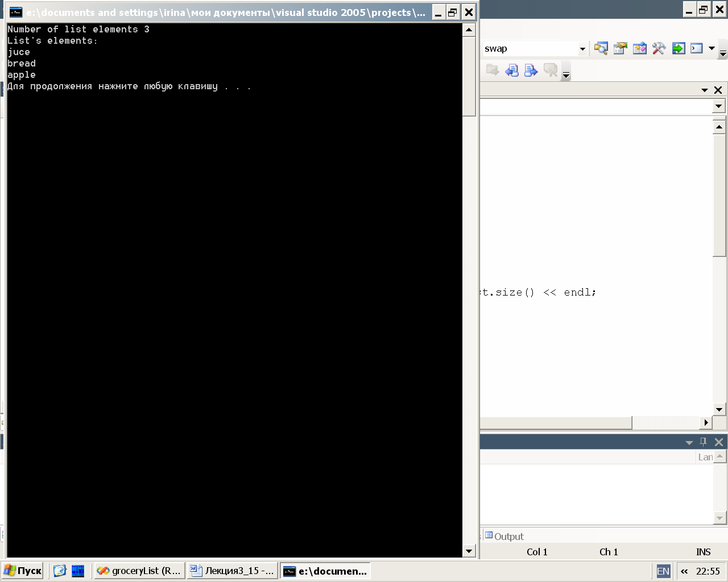This screenshot has height=582, width=728.
Task: Click the console line 'juce'
Action: coord(19,52)
